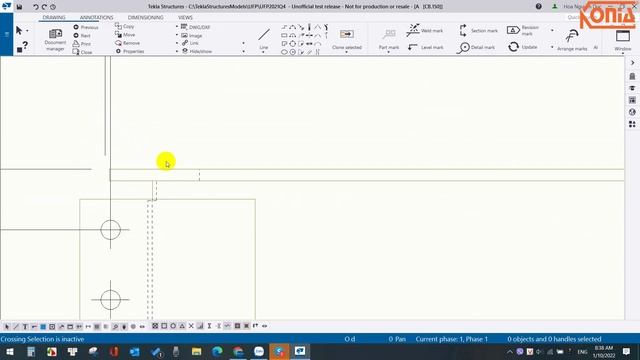Click the DWG/DXF icon
The width and height of the screenshot is (640, 360).
[184, 27]
